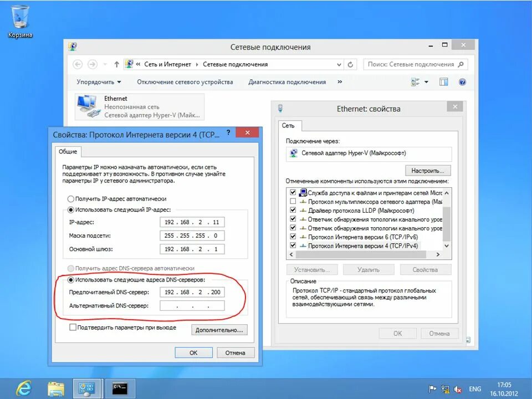Click the Настроить... button
The height and width of the screenshot is (399, 532).
coord(428,171)
